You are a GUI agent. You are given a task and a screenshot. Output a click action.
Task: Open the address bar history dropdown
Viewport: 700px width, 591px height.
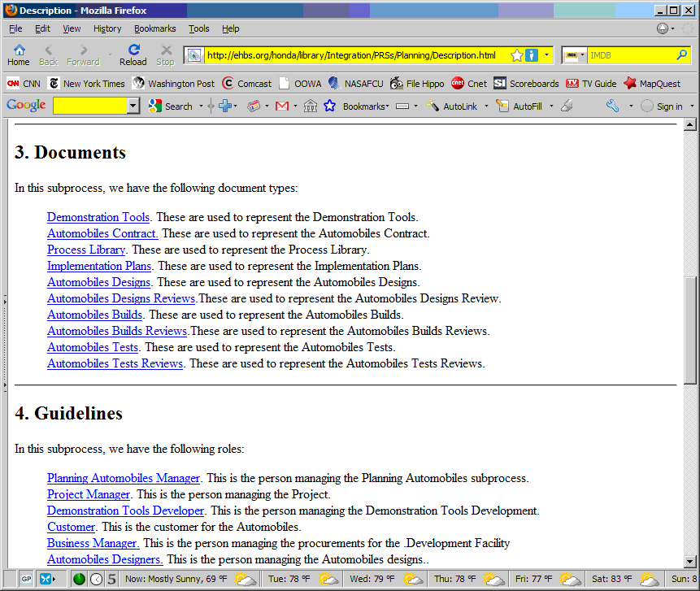(546, 55)
